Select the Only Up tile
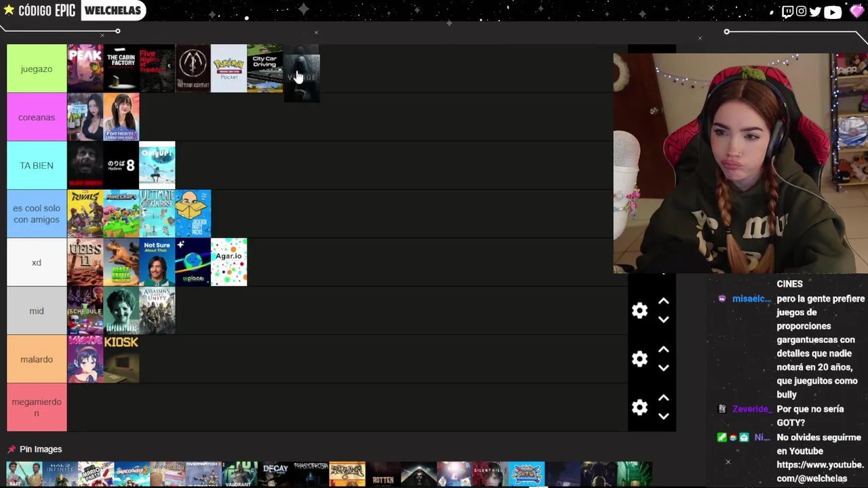The image size is (868, 488). (x=157, y=165)
